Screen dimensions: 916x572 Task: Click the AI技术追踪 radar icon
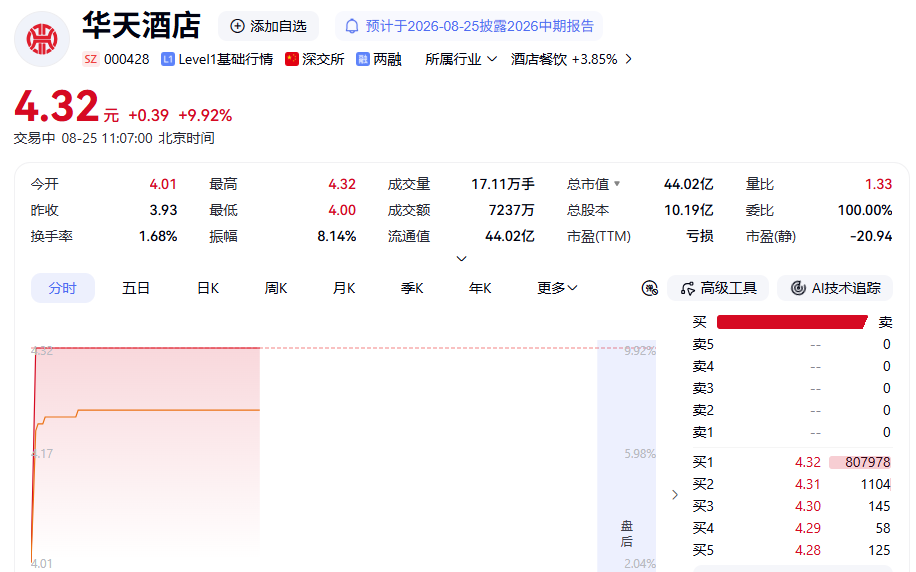tap(798, 288)
